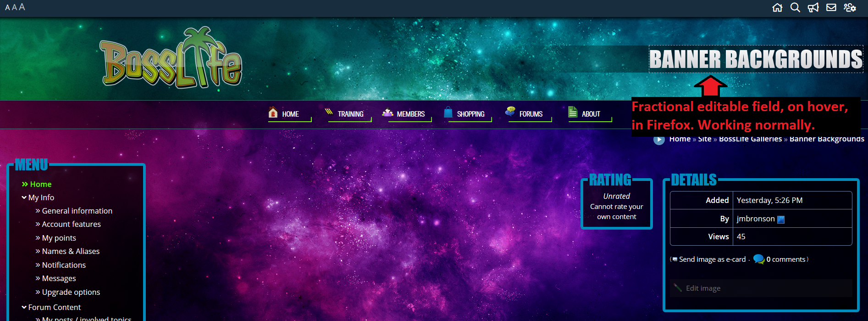Open Upgrade options in sidebar menu
Viewport: 868px width, 321px height.
point(71,292)
